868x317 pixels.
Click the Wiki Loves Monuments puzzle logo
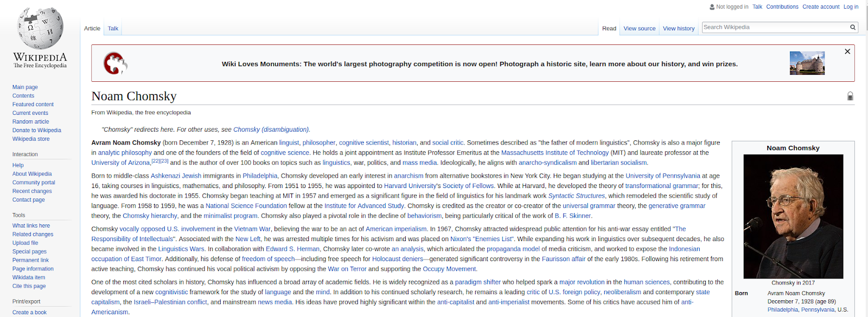click(115, 63)
